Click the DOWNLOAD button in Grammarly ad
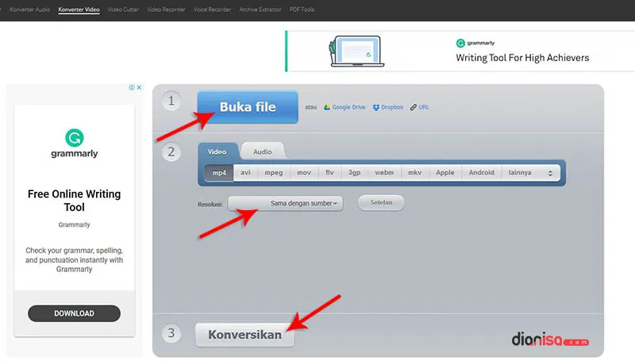This screenshot has height=364, width=635. 74,313
